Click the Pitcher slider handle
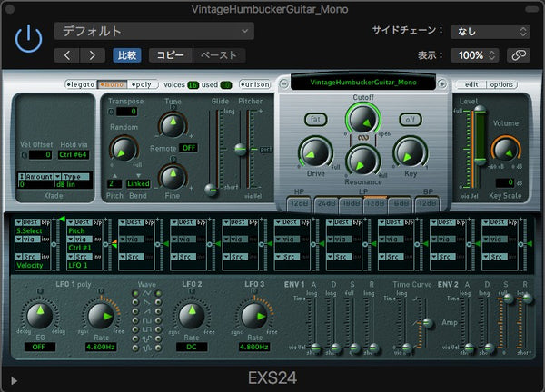This screenshot has height=392, width=545. [x=241, y=150]
